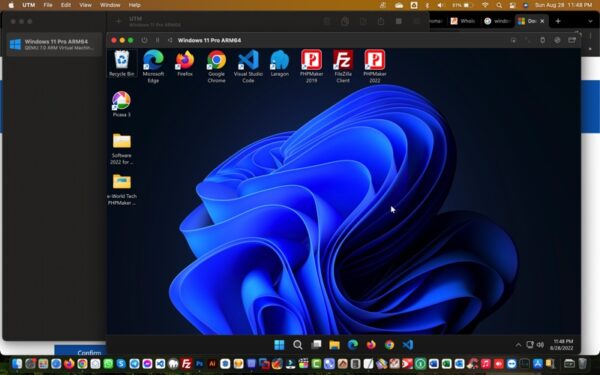Add a new browser tab with plus button
600x375 pixels.
[558, 21]
